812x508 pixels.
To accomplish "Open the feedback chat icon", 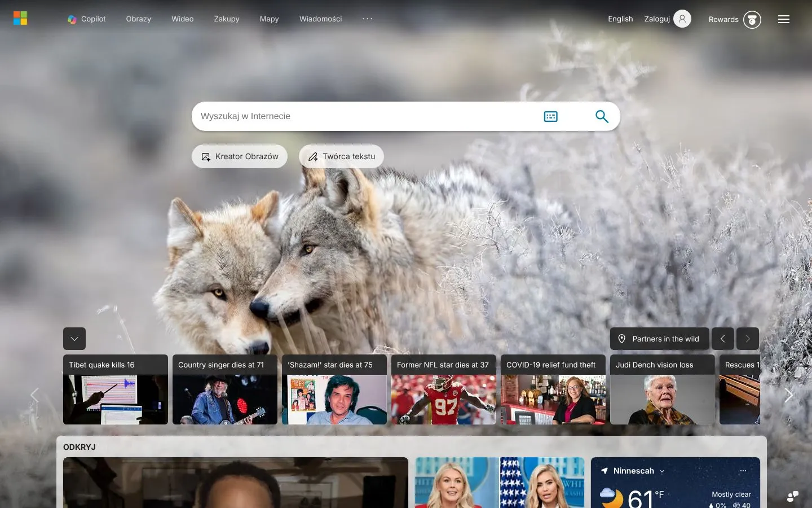I will tap(793, 496).
